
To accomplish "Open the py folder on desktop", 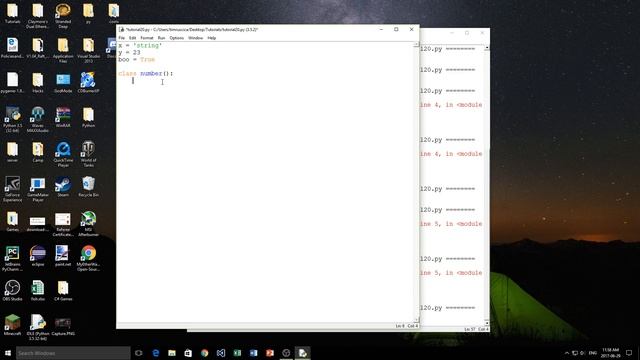I will point(88,13).
